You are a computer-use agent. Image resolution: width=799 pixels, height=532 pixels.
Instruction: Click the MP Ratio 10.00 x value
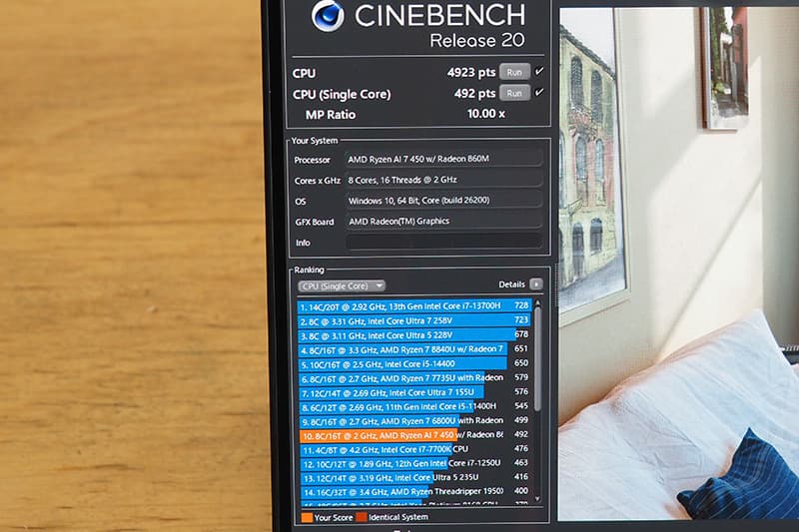(485, 114)
